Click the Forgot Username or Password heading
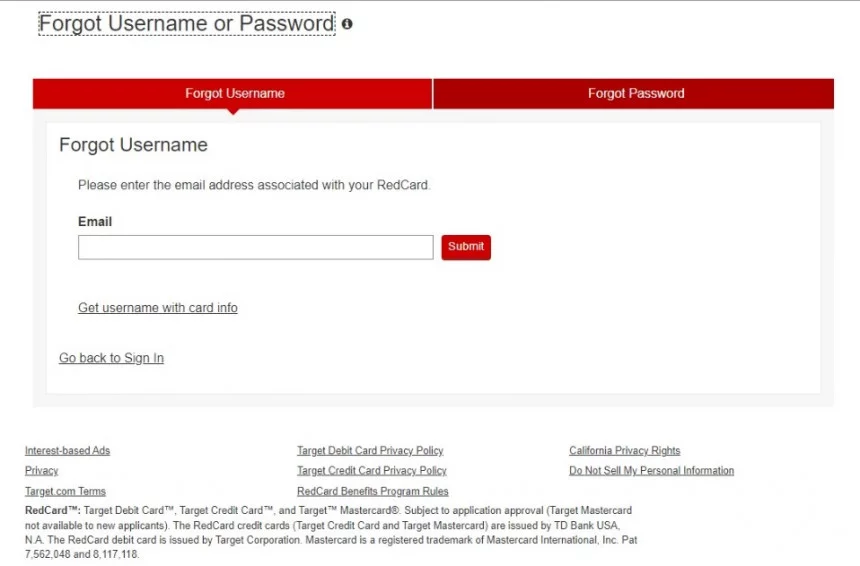Image resolution: width=860 pixels, height=566 pixels. (x=186, y=24)
